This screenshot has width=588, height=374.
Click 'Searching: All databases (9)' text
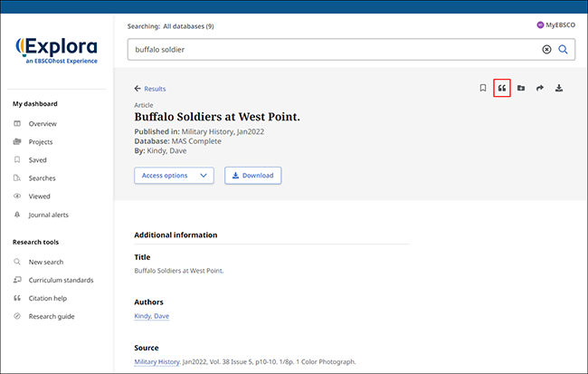(x=171, y=26)
